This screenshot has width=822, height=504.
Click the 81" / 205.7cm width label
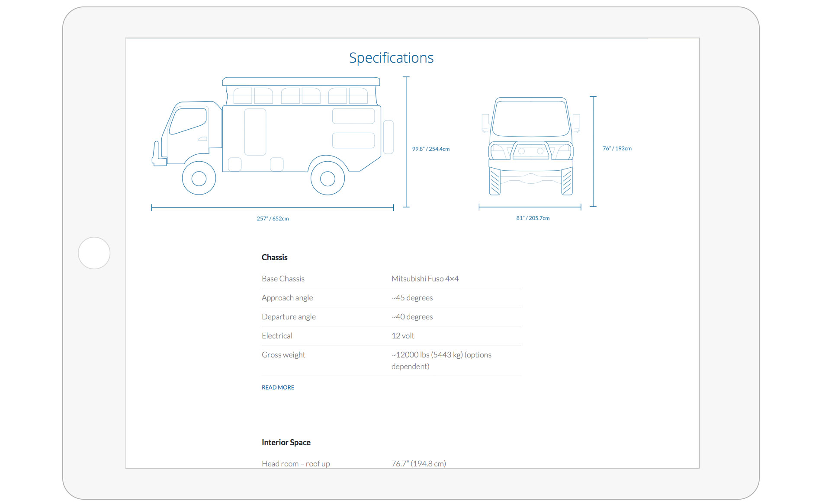pos(533,218)
